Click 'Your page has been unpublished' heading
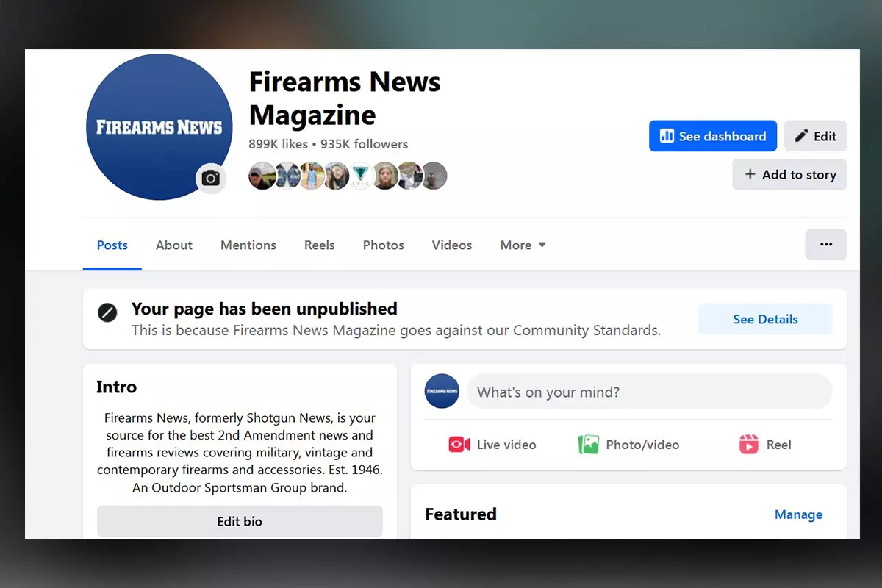Screen dimensions: 882x588 (265, 309)
